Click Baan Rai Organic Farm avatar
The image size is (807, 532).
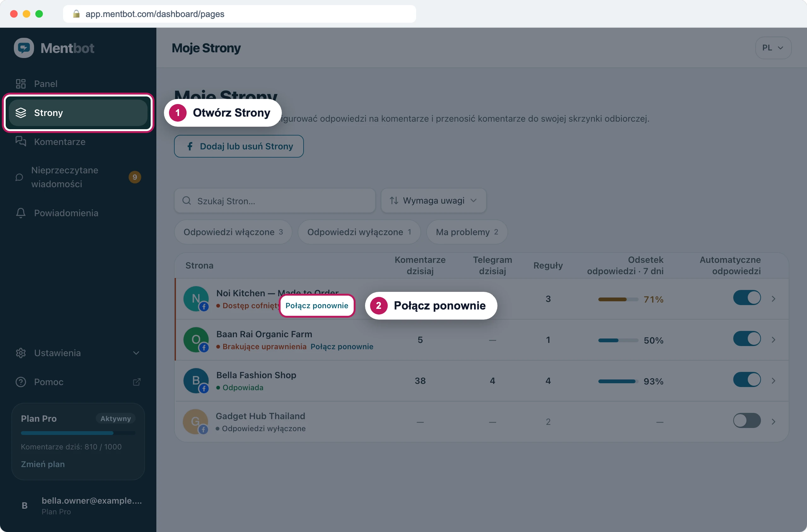point(196,340)
